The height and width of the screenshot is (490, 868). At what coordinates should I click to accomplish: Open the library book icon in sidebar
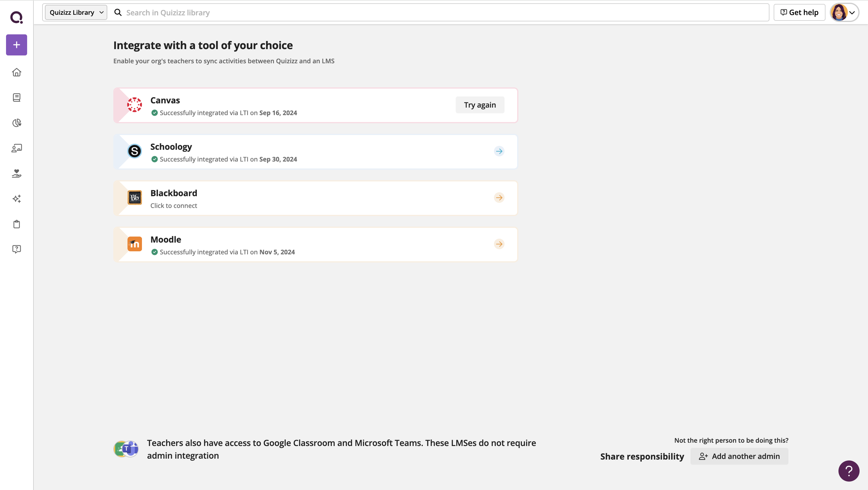(17, 98)
